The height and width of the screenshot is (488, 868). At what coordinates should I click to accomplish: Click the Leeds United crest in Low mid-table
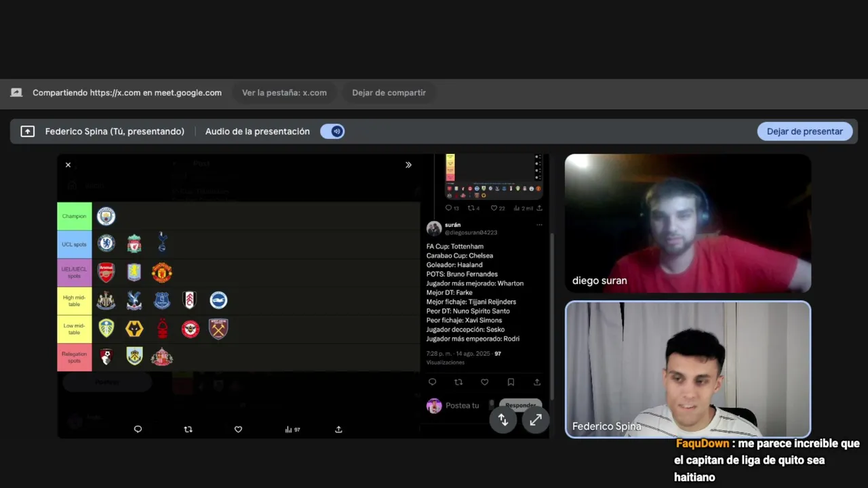[x=106, y=329]
